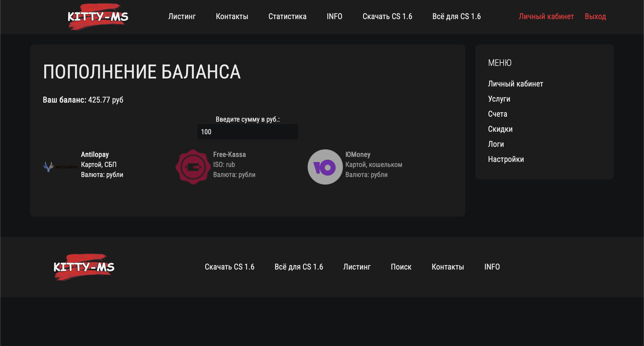The height and width of the screenshot is (346, 644).
Task: Click the red Выход logout link
Action: click(595, 17)
